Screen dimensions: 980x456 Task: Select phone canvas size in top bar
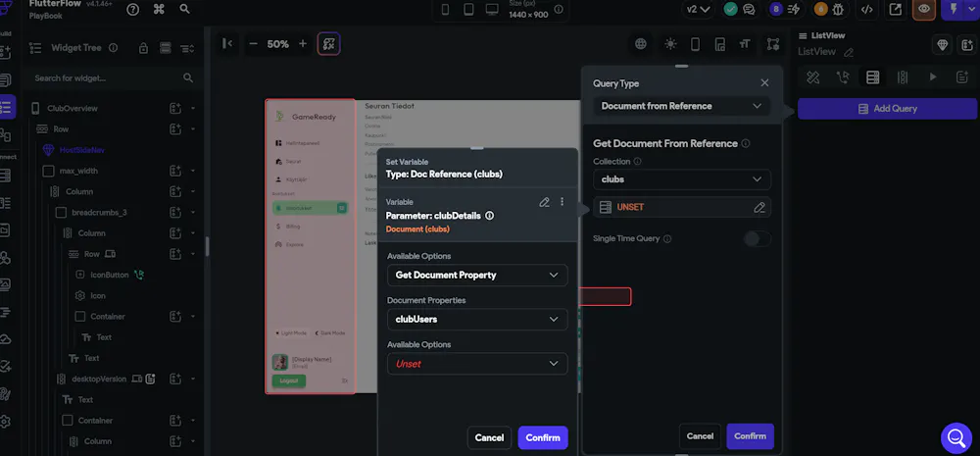(x=446, y=10)
